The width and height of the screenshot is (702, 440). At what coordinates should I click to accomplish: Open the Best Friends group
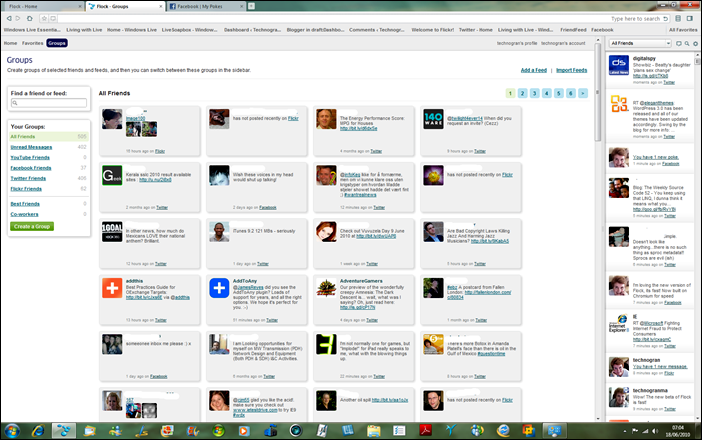(x=25, y=204)
